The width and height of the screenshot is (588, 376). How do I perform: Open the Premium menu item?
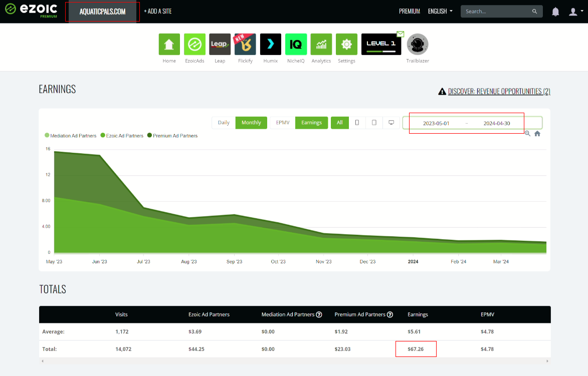click(x=410, y=11)
